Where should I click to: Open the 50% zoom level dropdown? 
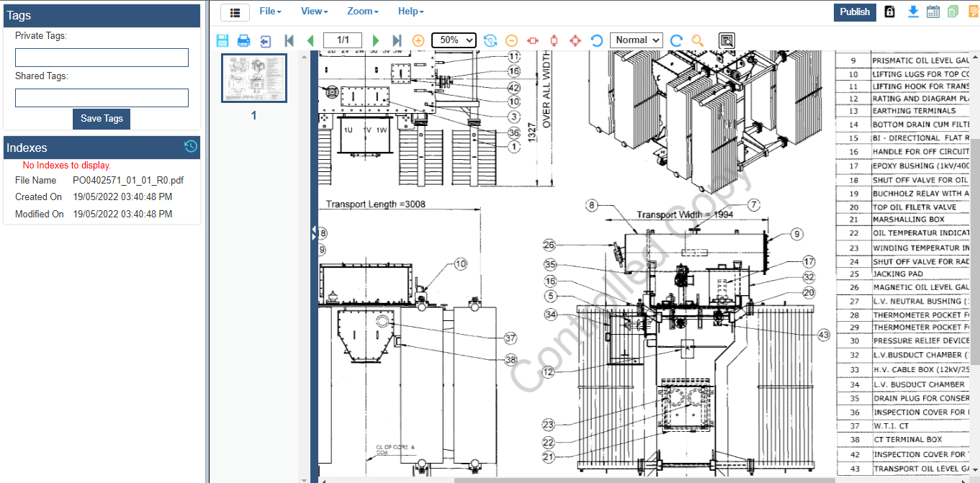[454, 40]
